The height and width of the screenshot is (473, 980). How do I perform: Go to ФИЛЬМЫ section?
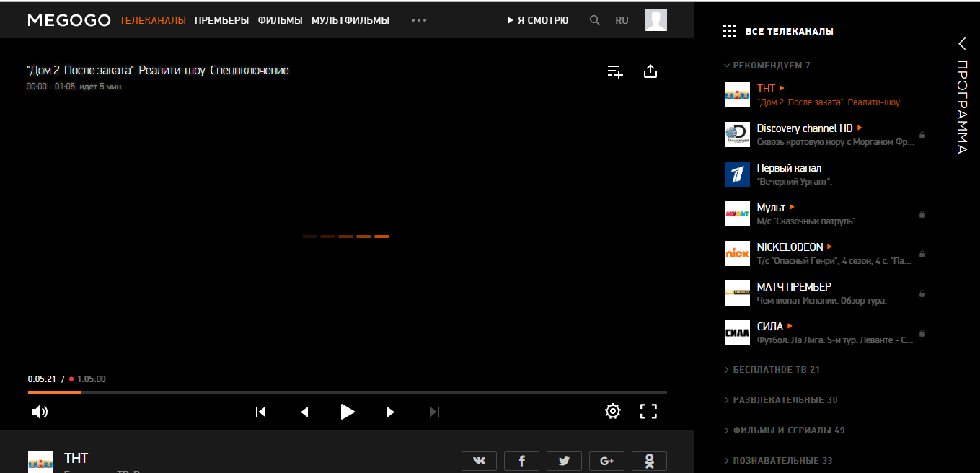click(x=280, y=20)
